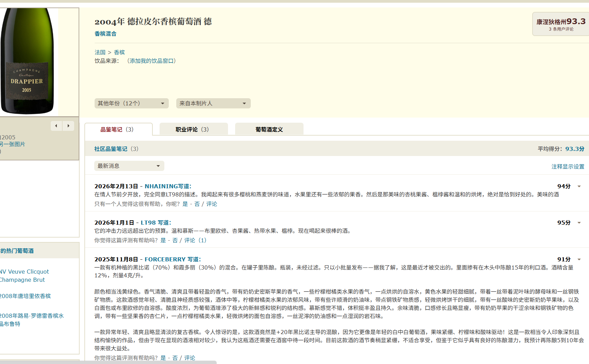Click the Drappier bottle image
589x364 pixels.
point(27,61)
